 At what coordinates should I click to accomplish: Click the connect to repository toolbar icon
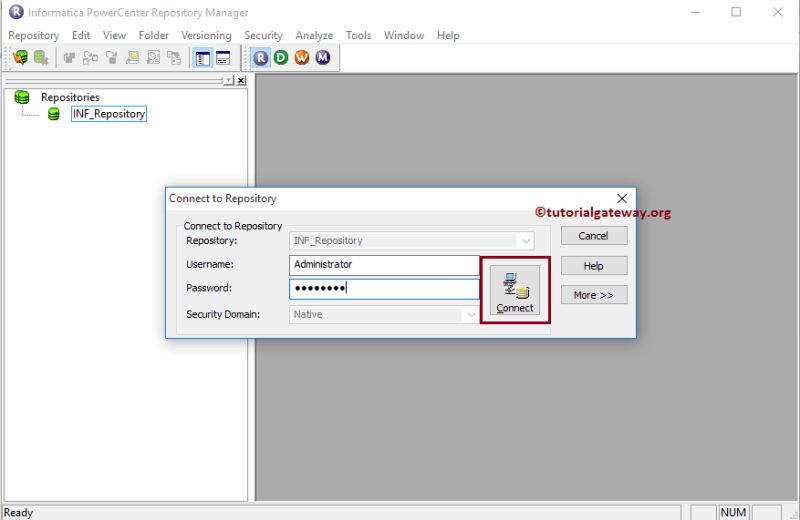(x=20, y=58)
